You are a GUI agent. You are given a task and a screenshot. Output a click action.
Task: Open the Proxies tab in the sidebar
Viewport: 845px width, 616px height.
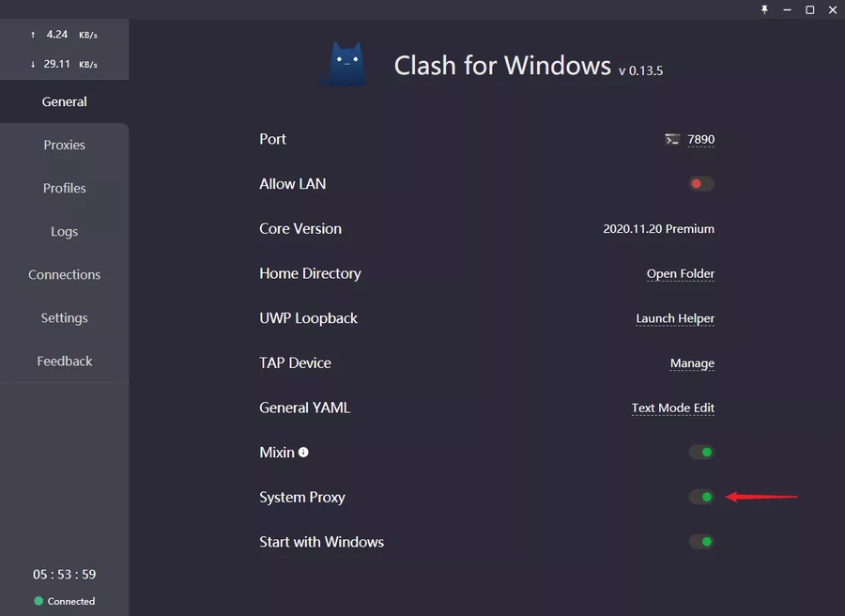click(x=64, y=145)
